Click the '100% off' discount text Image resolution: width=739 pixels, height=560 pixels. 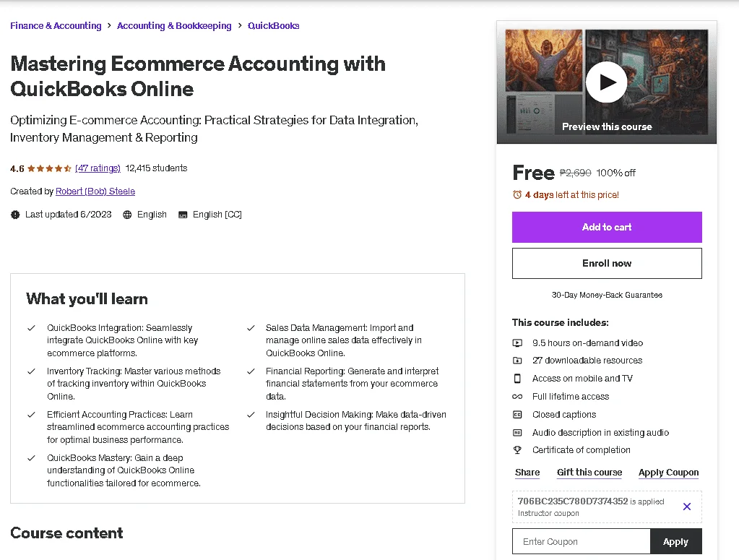pos(615,173)
